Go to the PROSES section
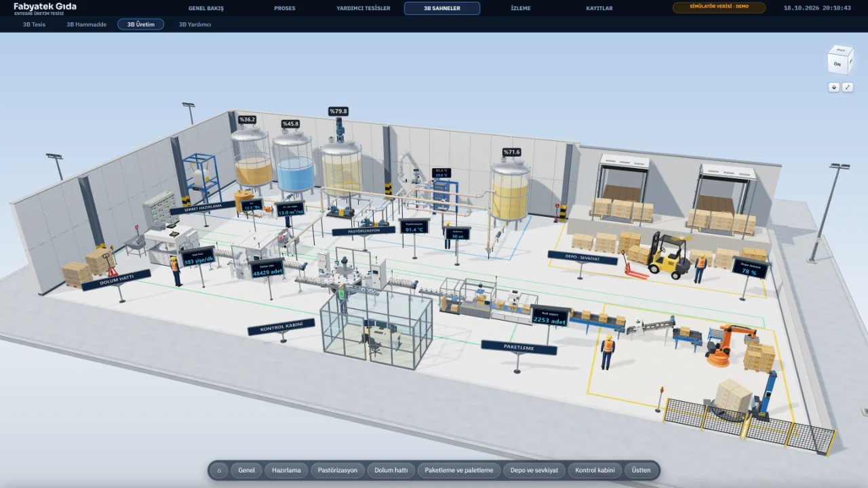 [285, 8]
